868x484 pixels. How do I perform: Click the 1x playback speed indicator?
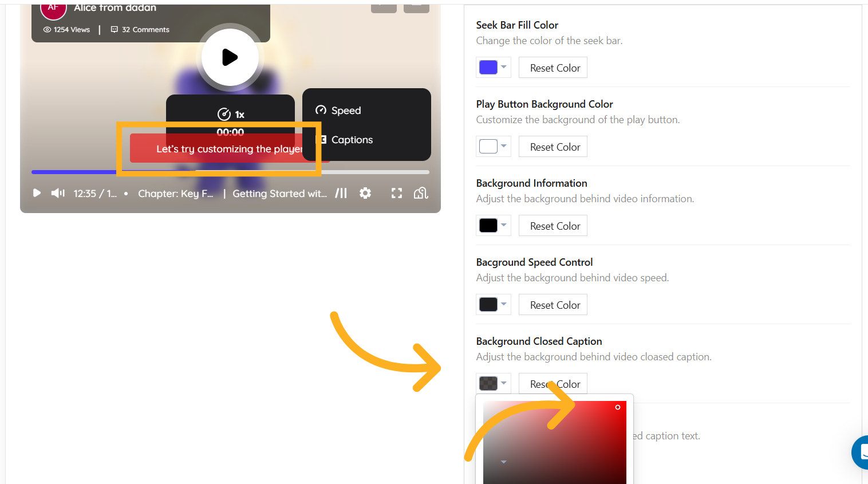[231, 114]
